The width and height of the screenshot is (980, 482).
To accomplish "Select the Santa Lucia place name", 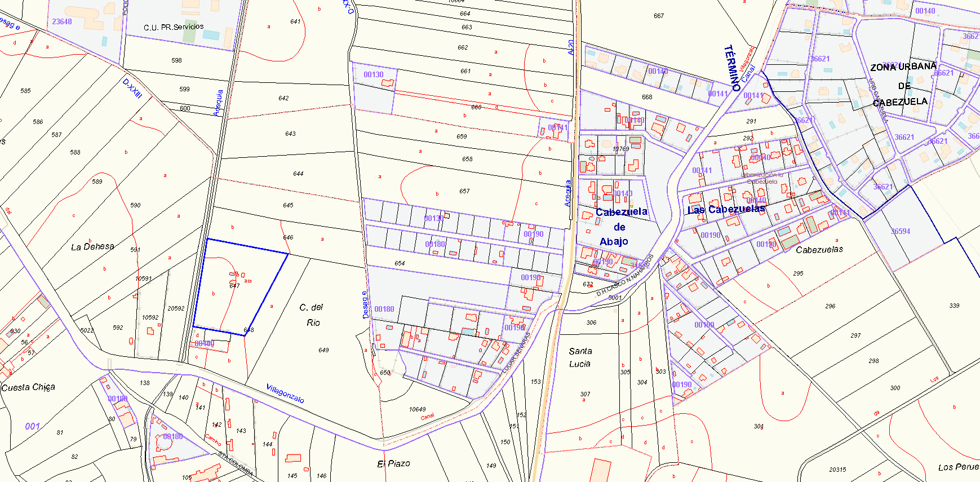I will [x=580, y=357].
